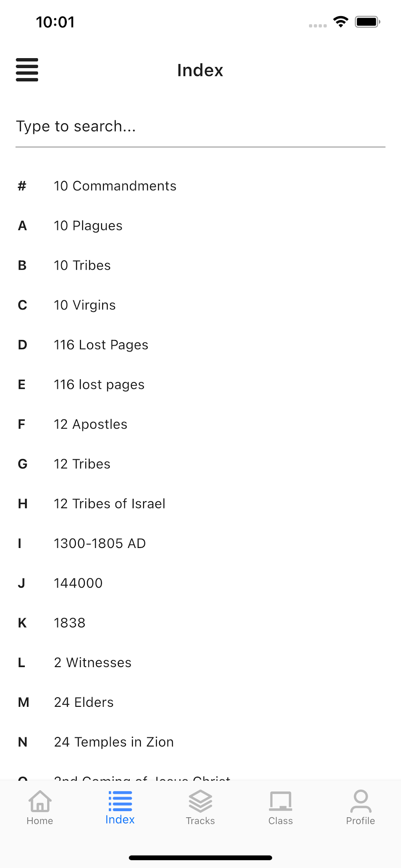The height and width of the screenshot is (868, 401).
Task: Select the 12 Tribes of Israel entry
Action: [109, 504]
